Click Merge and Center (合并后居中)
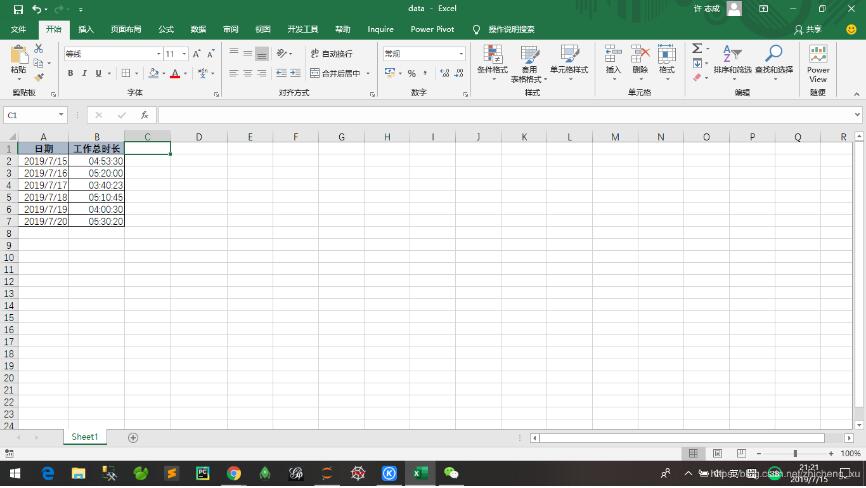Screen dimensions: 866x488 (335, 73)
